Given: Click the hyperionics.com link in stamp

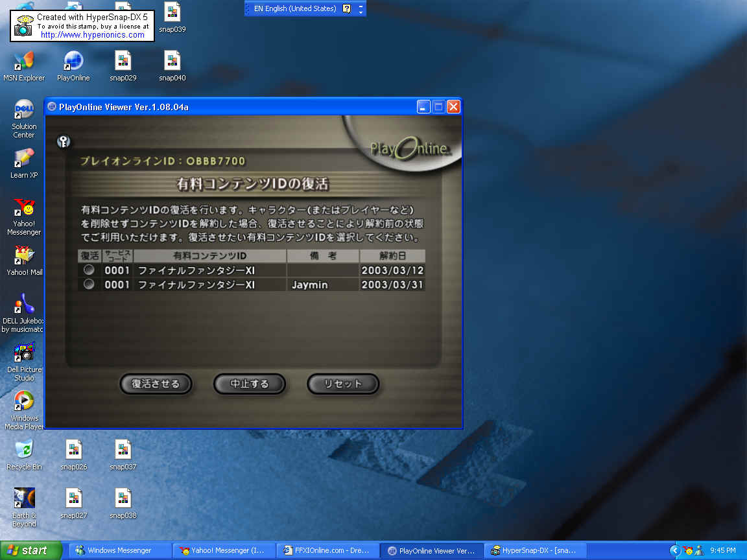Looking at the screenshot, I should pos(93,35).
